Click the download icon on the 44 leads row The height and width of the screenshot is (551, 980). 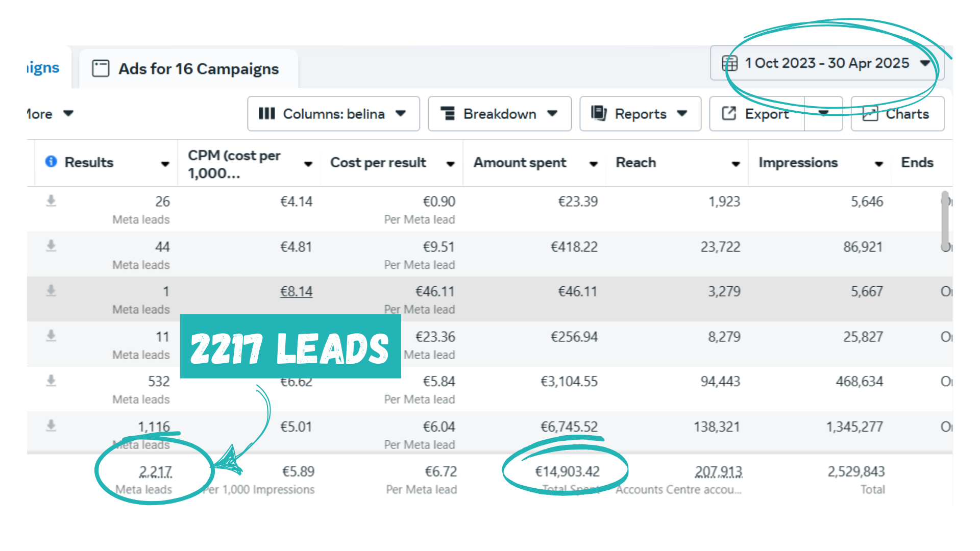pos(51,246)
